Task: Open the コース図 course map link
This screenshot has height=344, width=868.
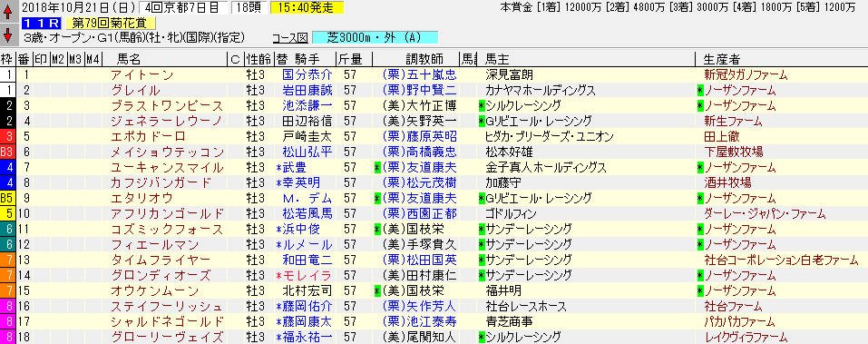Action: (x=289, y=38)
